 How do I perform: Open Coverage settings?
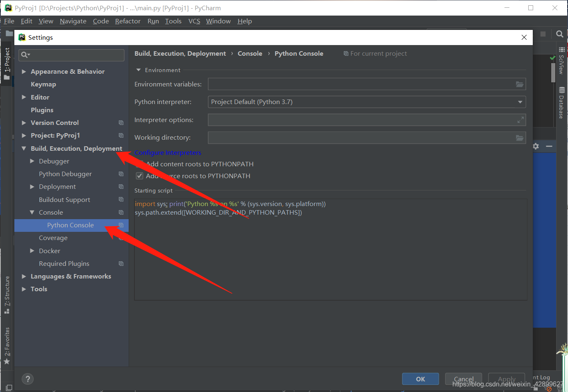[53, 238]
